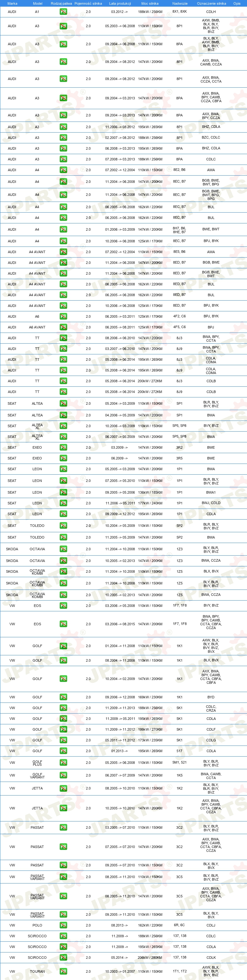Viewport: 247px width, 980px height.
Task: Click the fuel icon for AUDI TT CDLB 8J9 row
Action: pos(63,392)
